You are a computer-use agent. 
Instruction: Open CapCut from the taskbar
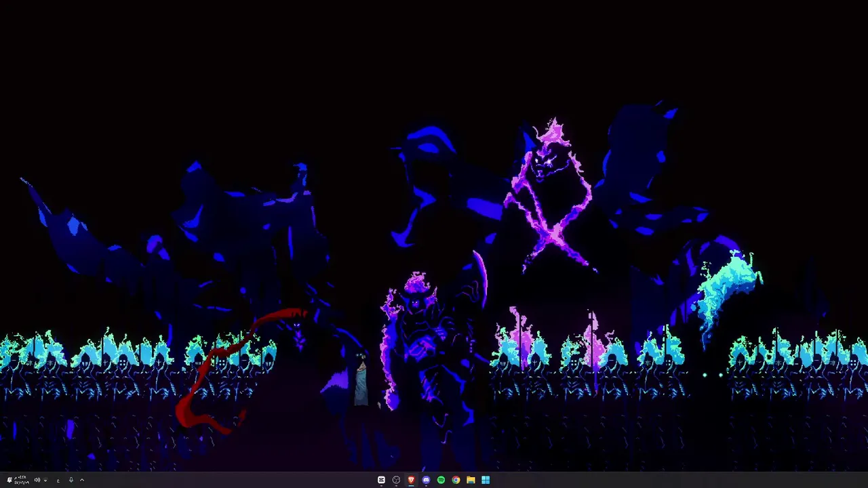[381, 480]
